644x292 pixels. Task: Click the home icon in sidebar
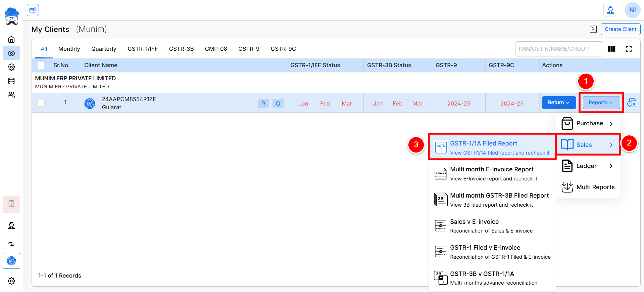pos(11,39)
